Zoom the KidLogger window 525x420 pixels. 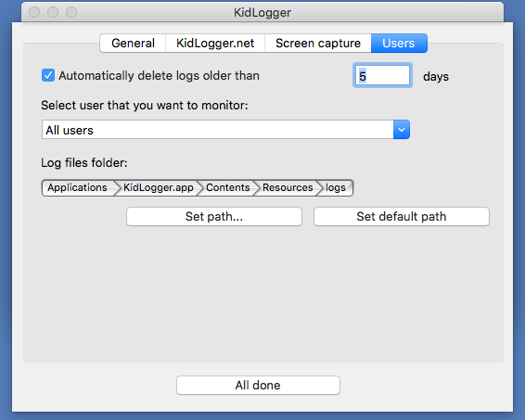tap(71, 12)
